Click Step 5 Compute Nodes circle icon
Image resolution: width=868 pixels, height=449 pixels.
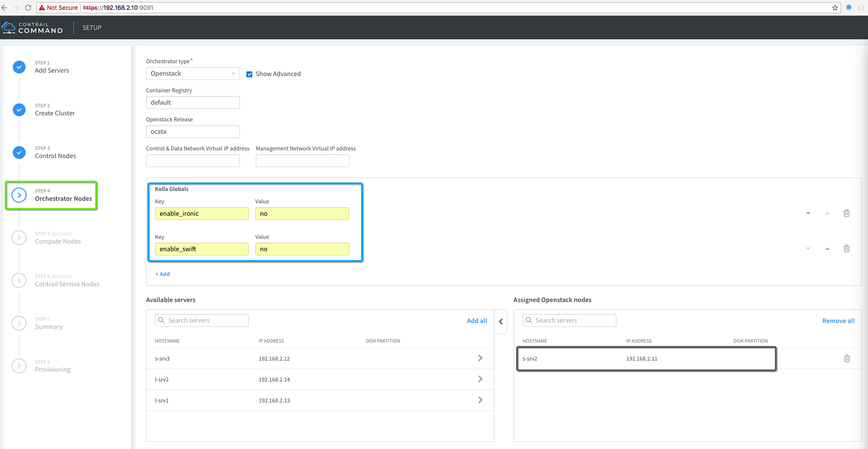[x=19, y=238]
